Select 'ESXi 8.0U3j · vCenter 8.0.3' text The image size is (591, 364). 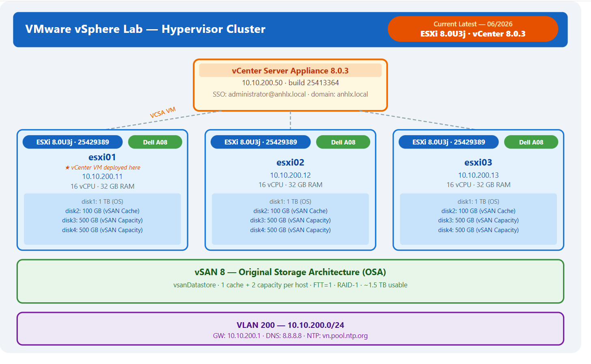coord(473,34)
